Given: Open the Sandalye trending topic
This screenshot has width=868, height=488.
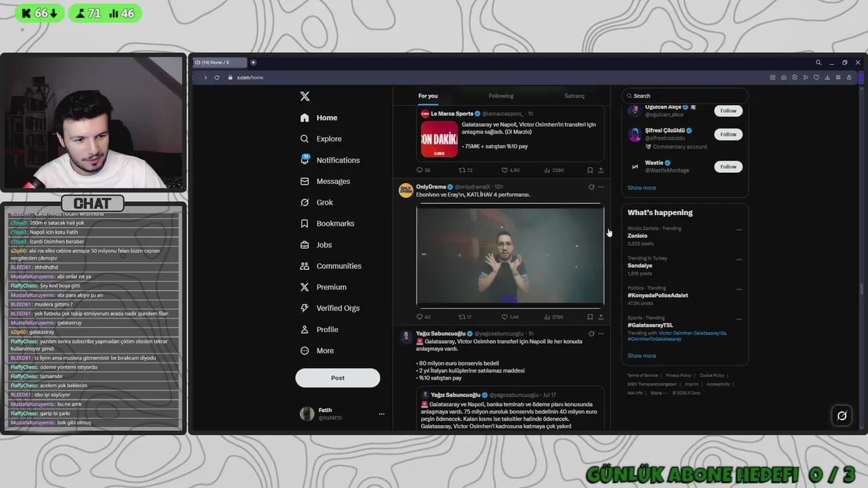Looking at the screenshot, I should point(639,266).
